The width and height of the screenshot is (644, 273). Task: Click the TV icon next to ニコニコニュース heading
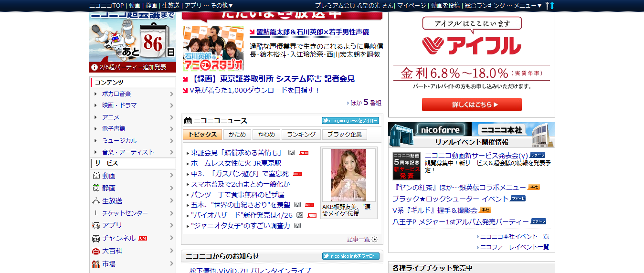point(188,120)
